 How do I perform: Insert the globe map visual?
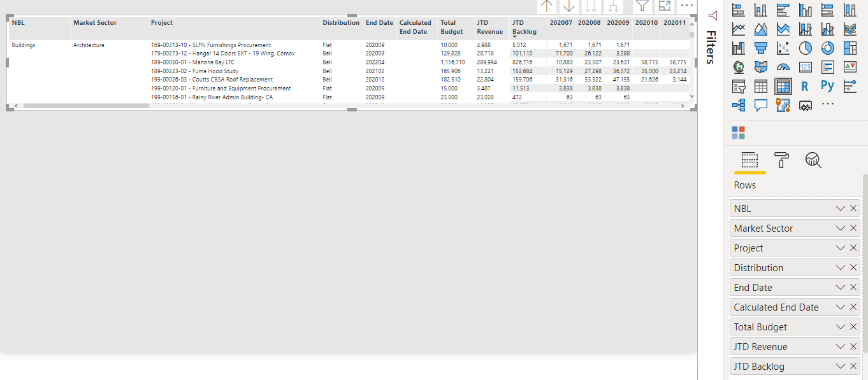click(x=739, y=67)
